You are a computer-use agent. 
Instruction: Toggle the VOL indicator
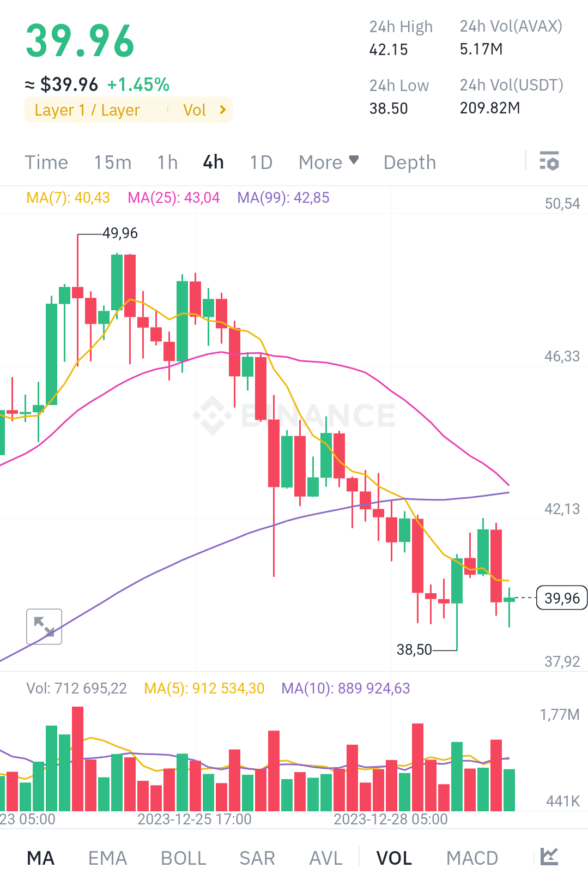click(393, 857)
